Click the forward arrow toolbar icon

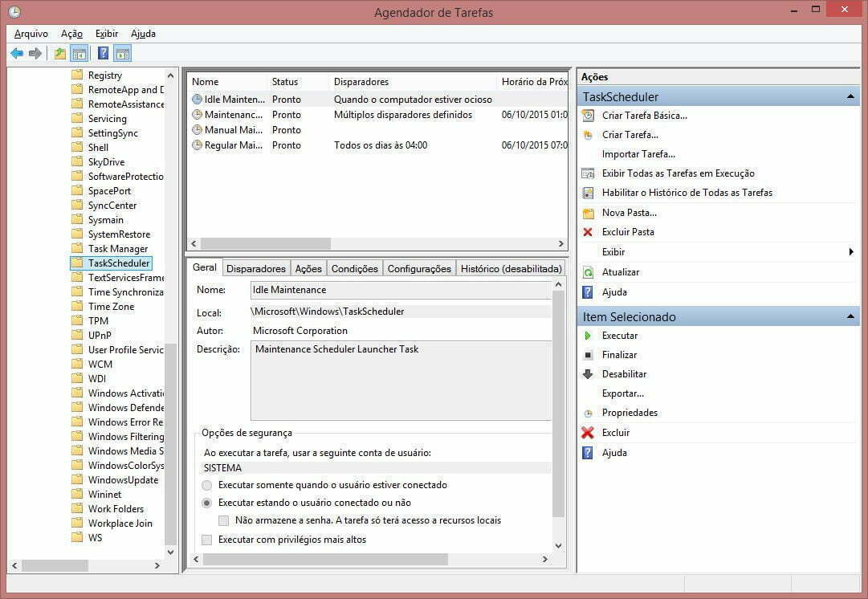[35, 54]
